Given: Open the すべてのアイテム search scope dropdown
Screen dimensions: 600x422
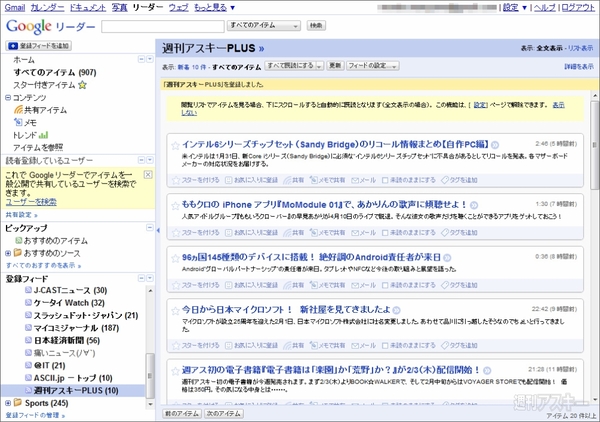Looking at the screenshot, I should (264, 26).
